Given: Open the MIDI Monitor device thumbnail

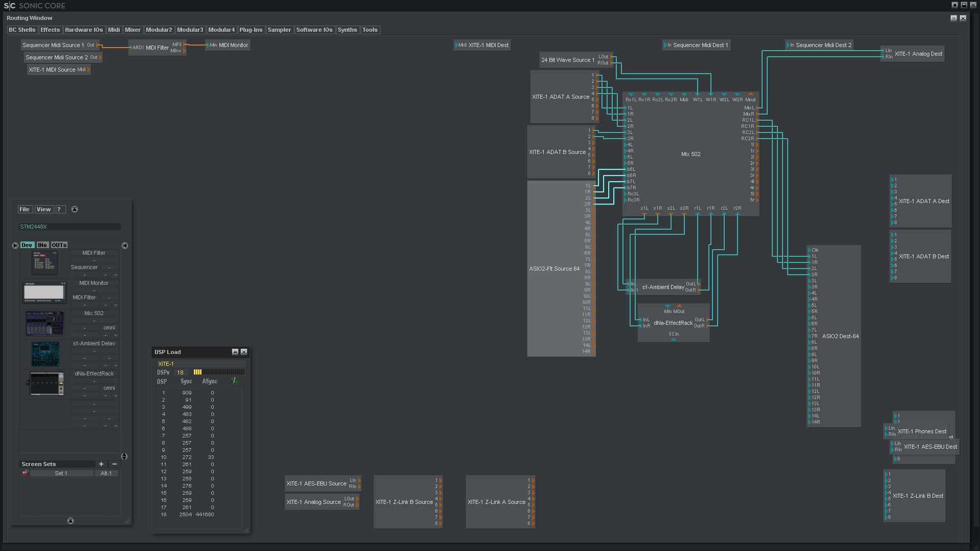Looking at the screenshot, I should click(44, 293).
